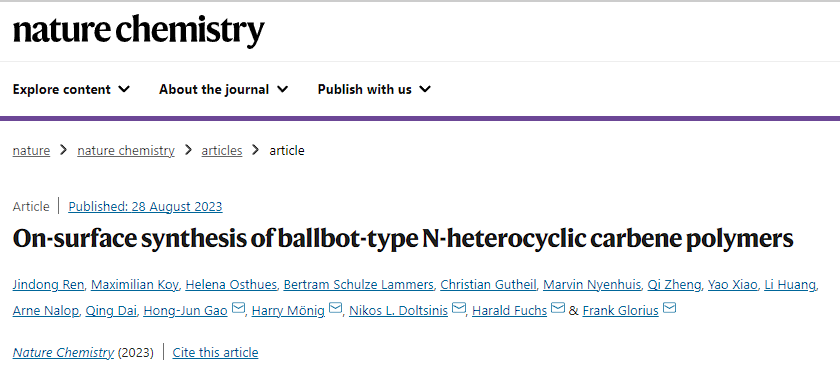
Task: Open nature chemistry breadcrumb link
Action: [x=126, y=151]
